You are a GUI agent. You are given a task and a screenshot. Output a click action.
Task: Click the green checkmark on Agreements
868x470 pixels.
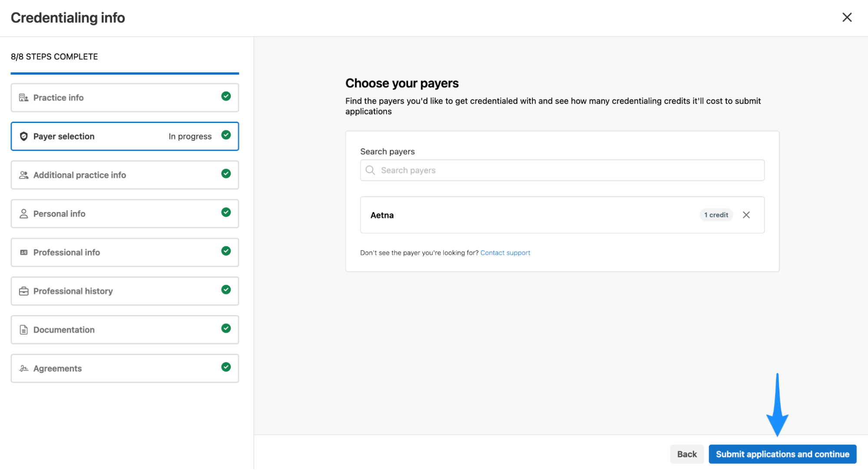pos(226,367)
